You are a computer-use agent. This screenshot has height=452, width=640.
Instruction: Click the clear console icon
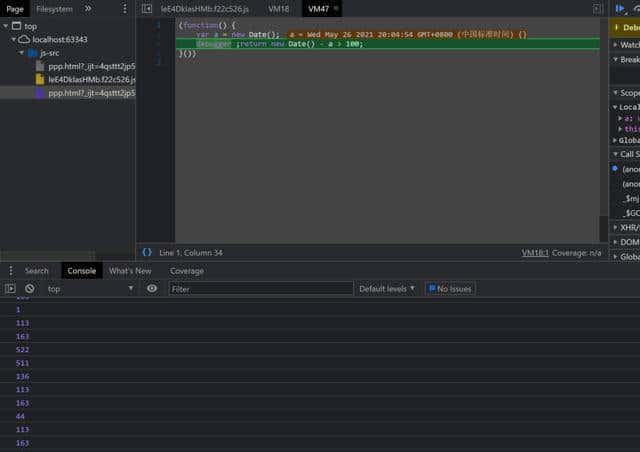pos(29,288)
